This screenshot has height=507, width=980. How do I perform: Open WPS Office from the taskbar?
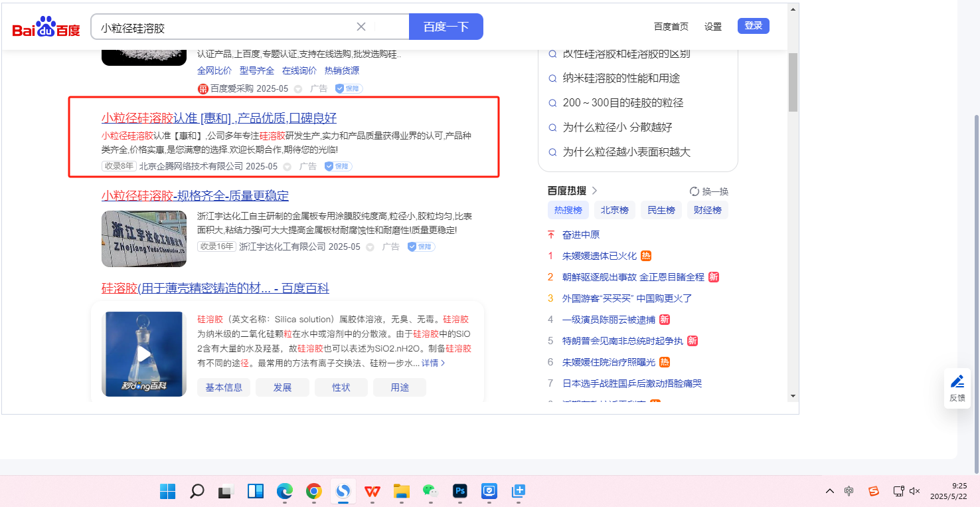click(372, 491)
